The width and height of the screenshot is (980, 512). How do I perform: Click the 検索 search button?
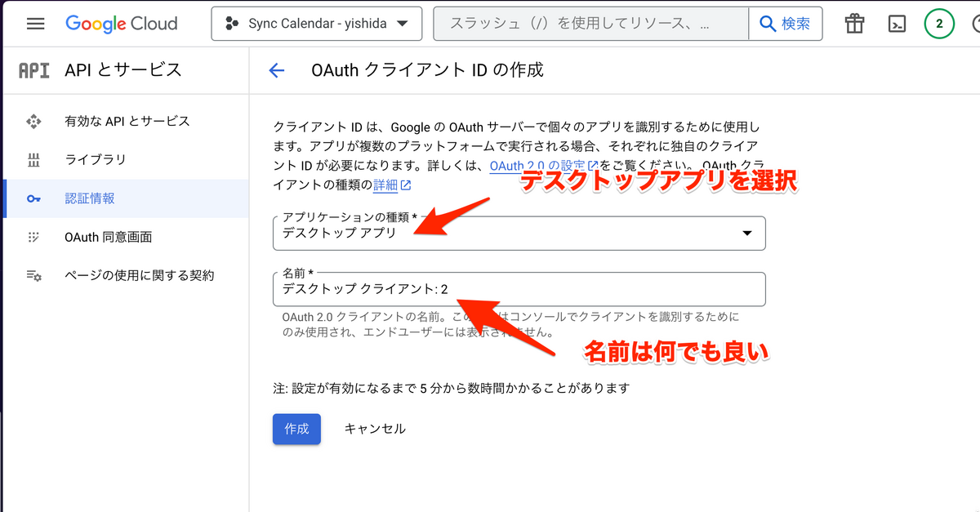(785, 24)
